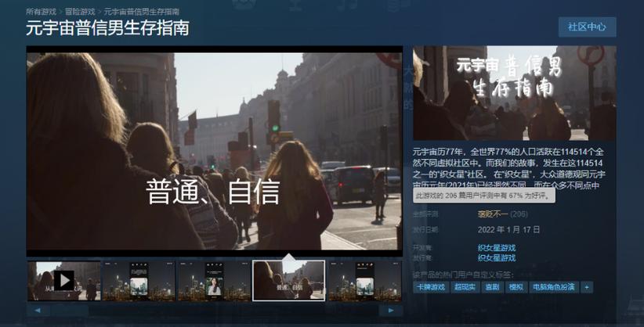Open the 社区中心 button

587,27
